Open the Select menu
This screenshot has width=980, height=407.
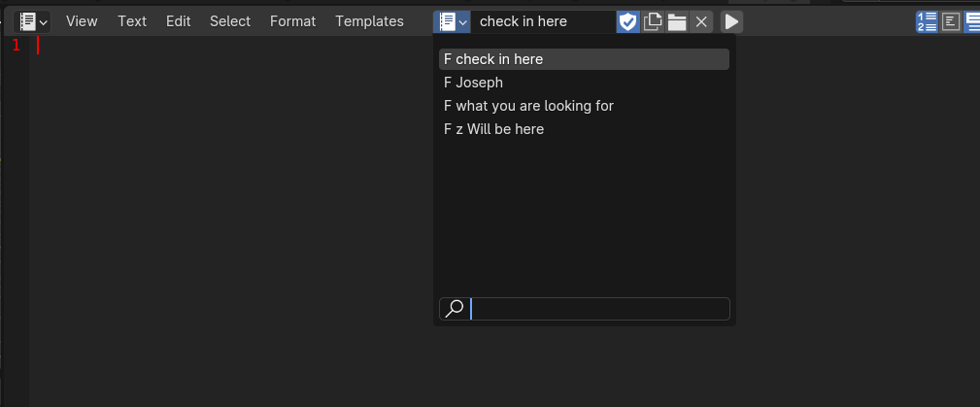click(230, 21)
